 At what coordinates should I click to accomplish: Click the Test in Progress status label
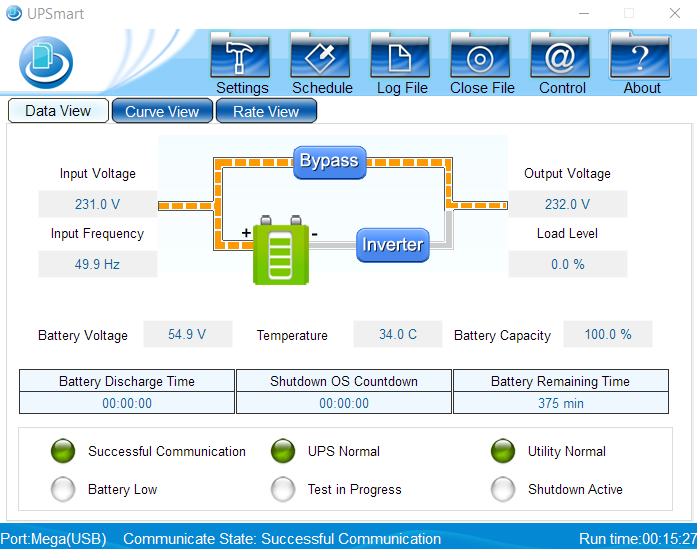point(354,489)
